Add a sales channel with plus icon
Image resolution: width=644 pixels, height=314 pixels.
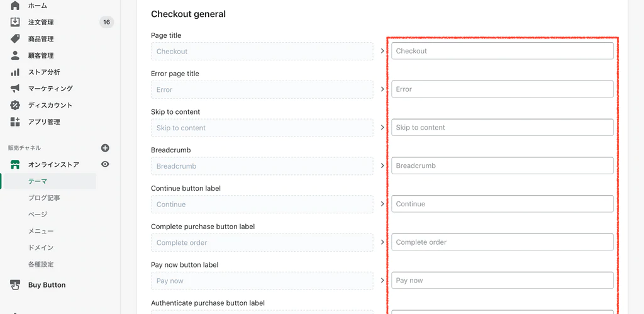tap(105, 148)
